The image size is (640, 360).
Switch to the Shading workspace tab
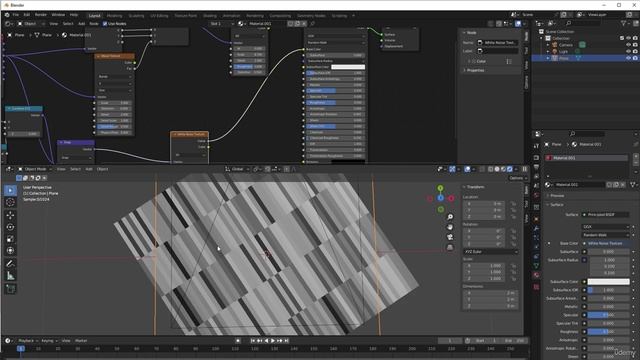[x=210, y=16]
